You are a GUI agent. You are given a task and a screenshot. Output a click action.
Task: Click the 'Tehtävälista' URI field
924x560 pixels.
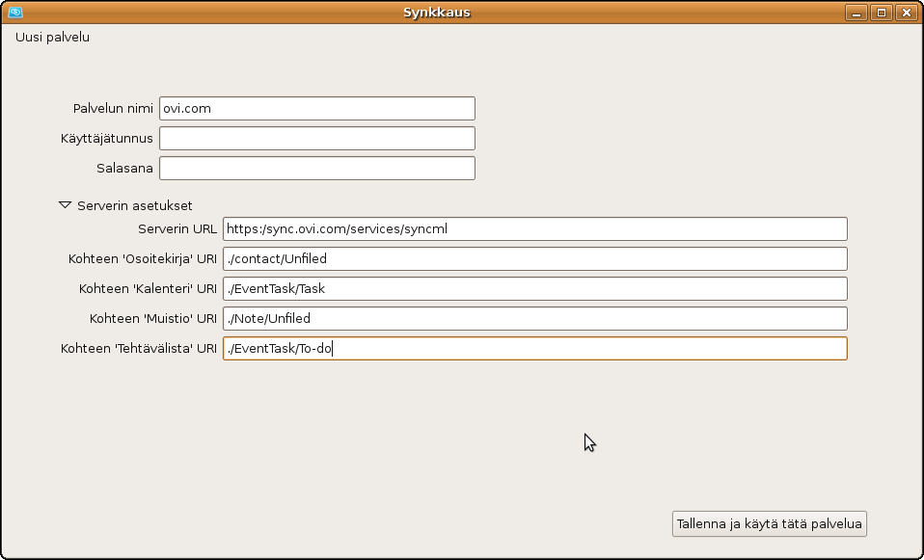tap(534, 348)
